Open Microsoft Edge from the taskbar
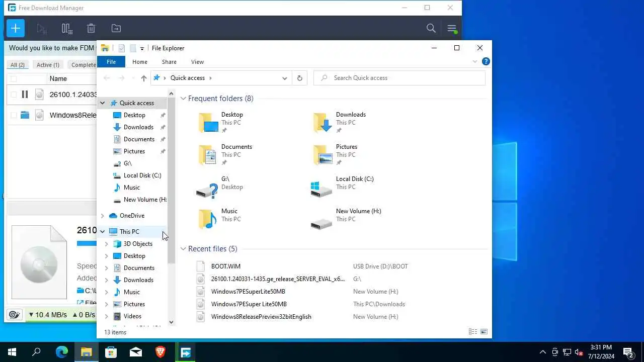 click(x=61, y=352)
